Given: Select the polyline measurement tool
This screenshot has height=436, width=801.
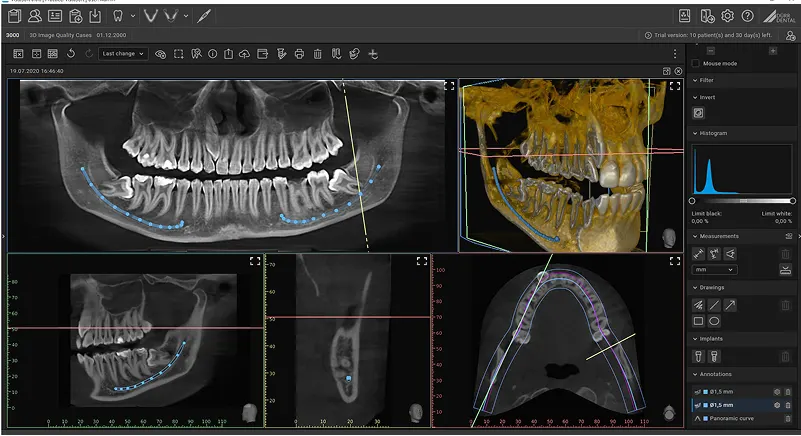Looking at the screenshot, I should [714, 254].
